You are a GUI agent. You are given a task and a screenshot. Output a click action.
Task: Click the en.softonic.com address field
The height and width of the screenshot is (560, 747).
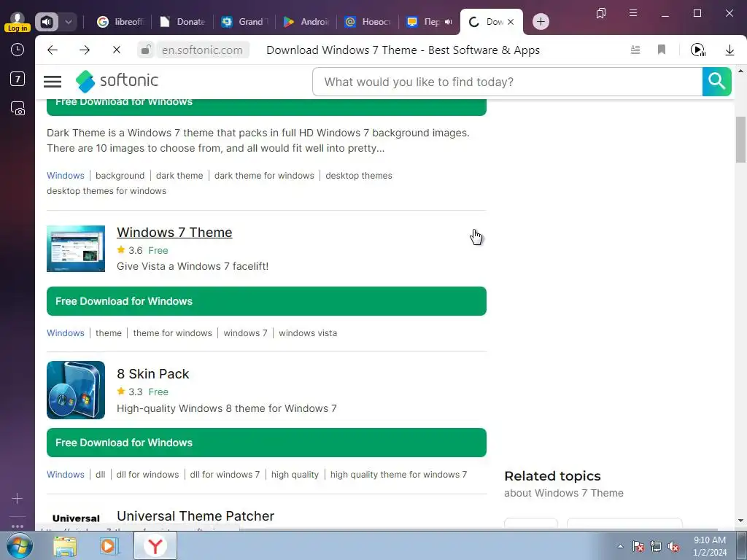tap(202, 50)
